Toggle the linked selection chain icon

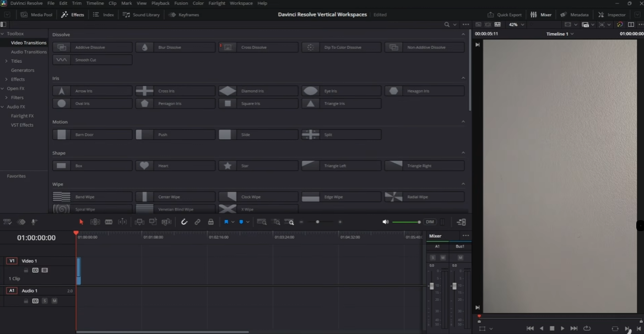pos(198,222)
